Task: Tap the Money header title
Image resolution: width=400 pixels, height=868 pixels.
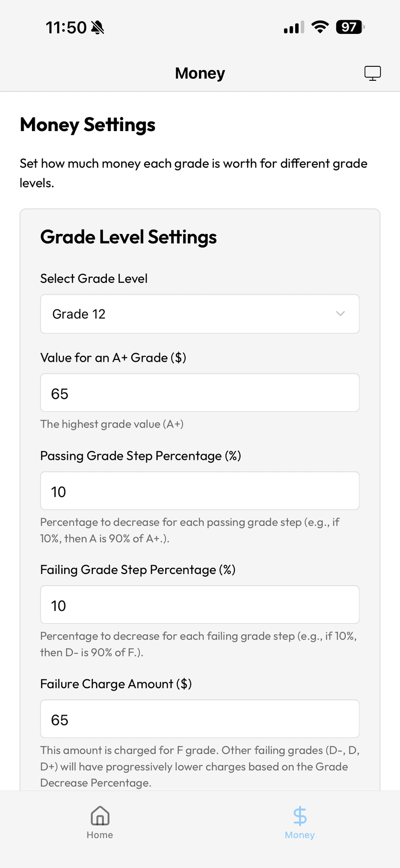Action: point(200,73)
